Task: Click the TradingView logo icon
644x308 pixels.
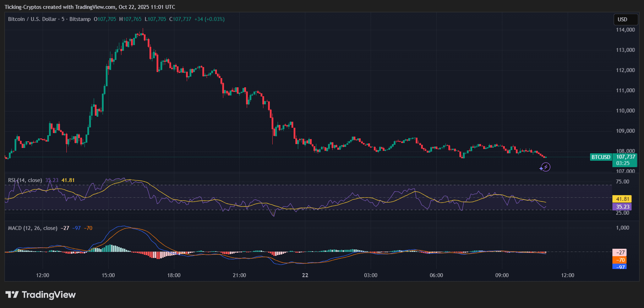Action: coord(12,295)
